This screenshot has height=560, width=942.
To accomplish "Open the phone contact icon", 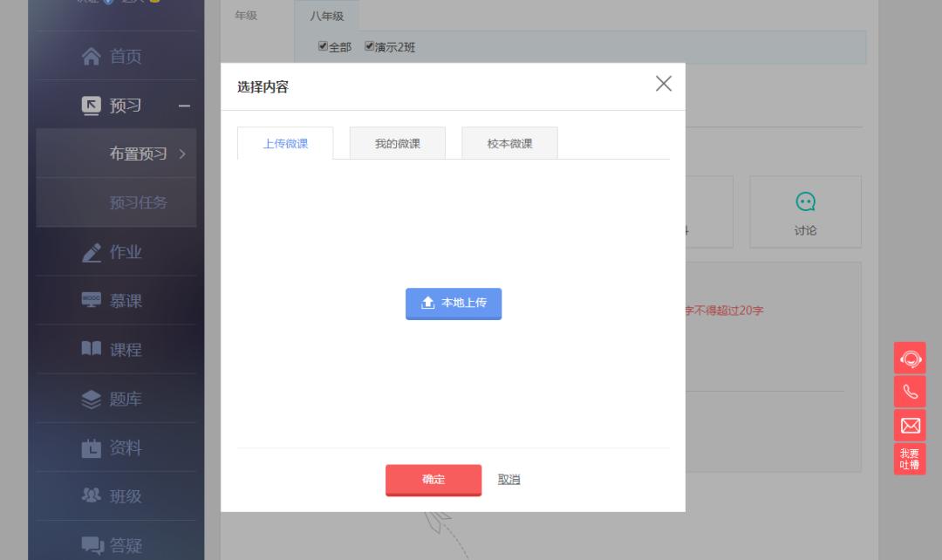I will pyautogui.click(x=909, y=391).
